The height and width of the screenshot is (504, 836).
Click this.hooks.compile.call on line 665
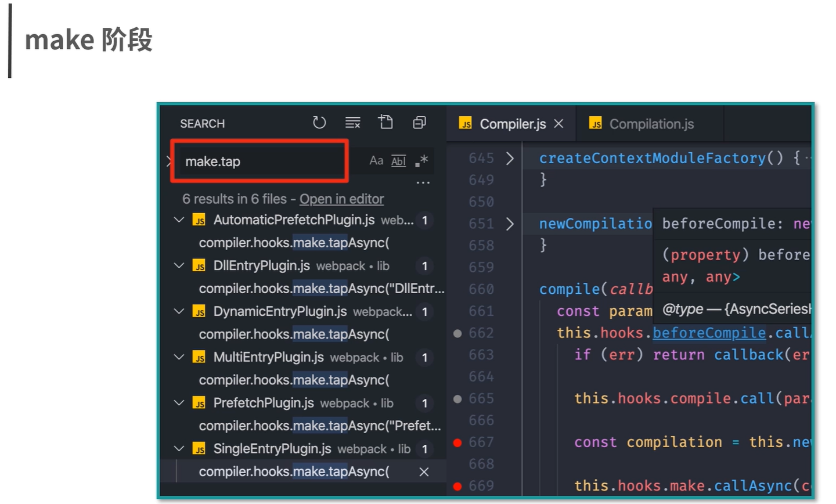click(674, 399)
